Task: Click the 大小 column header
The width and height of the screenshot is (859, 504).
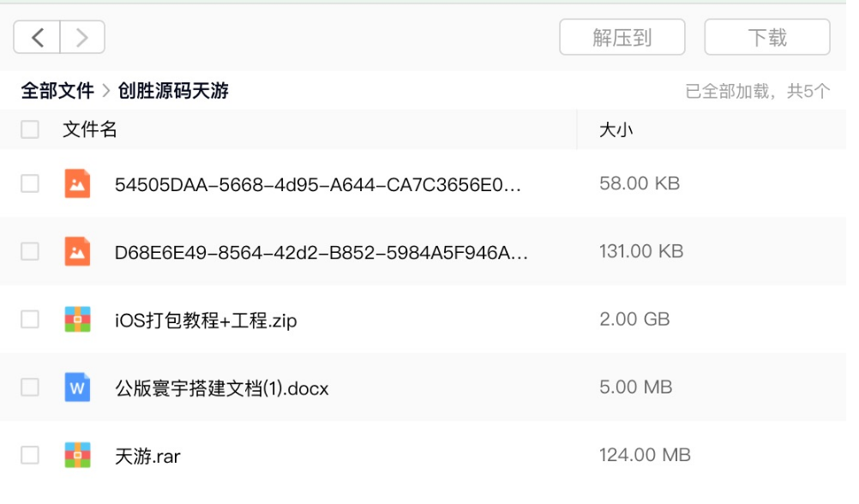Action: pos(616,129)
